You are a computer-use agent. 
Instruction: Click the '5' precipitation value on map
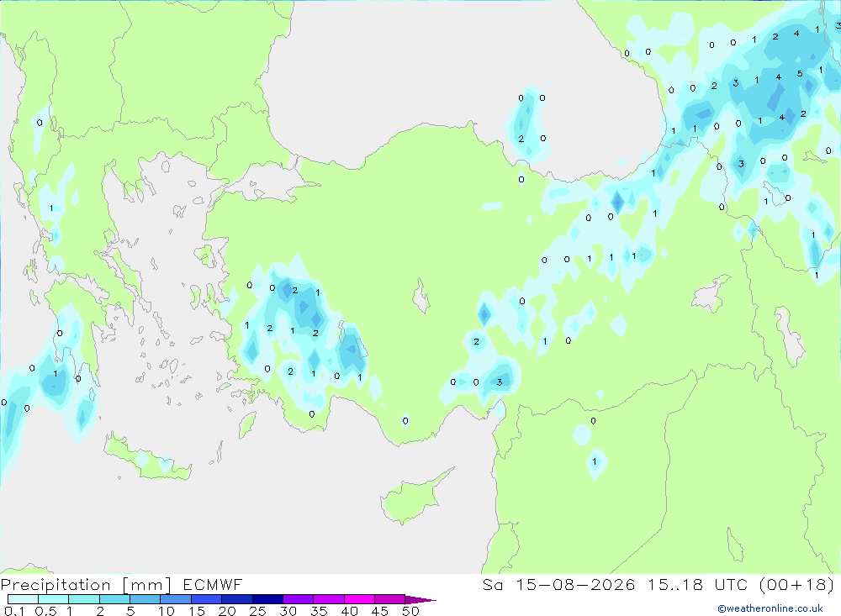(800, 73)
